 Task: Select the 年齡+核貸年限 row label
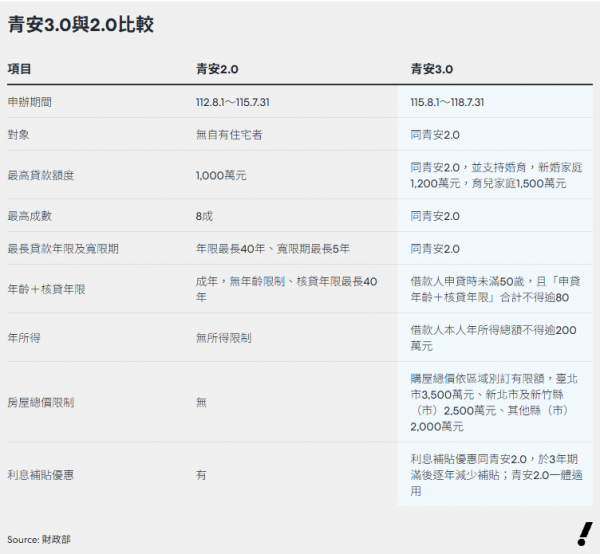pos(46,289)
